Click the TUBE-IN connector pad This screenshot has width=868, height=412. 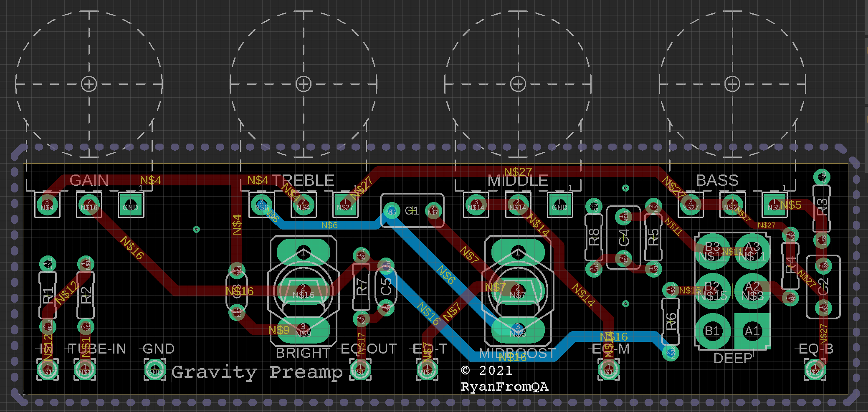click(85, 370)
